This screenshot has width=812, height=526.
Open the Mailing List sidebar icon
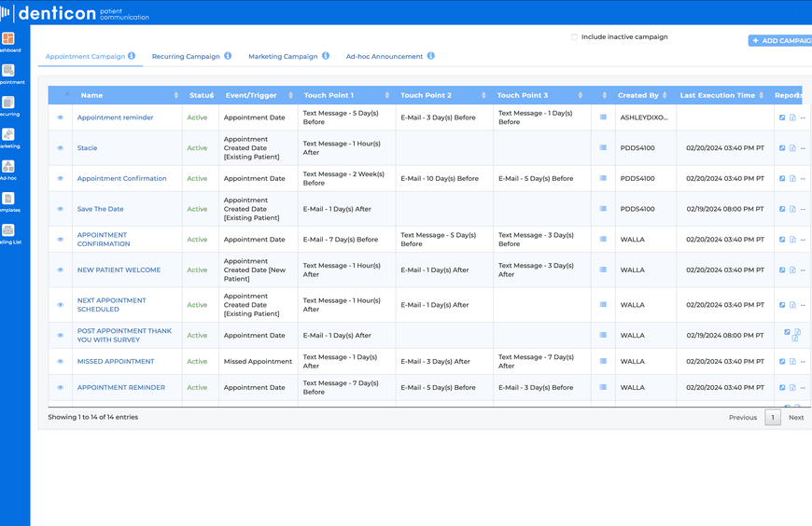coord(8,231)
